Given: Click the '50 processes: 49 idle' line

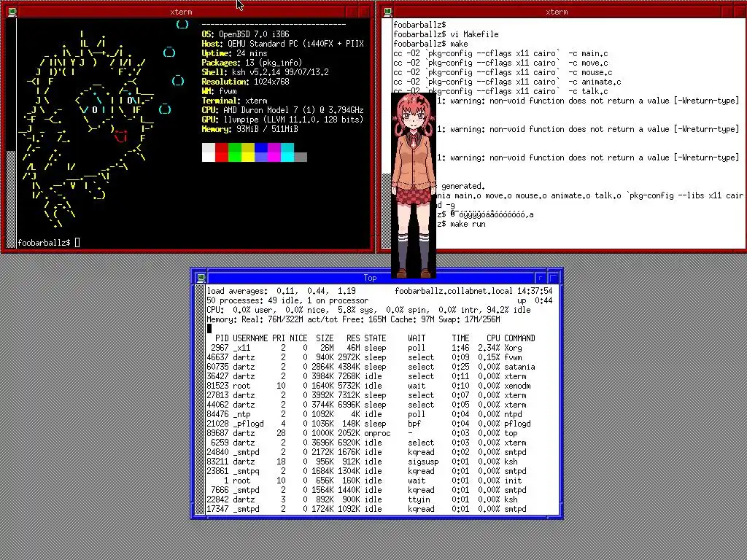Looking at the screenshot, I should coord(287,300).
